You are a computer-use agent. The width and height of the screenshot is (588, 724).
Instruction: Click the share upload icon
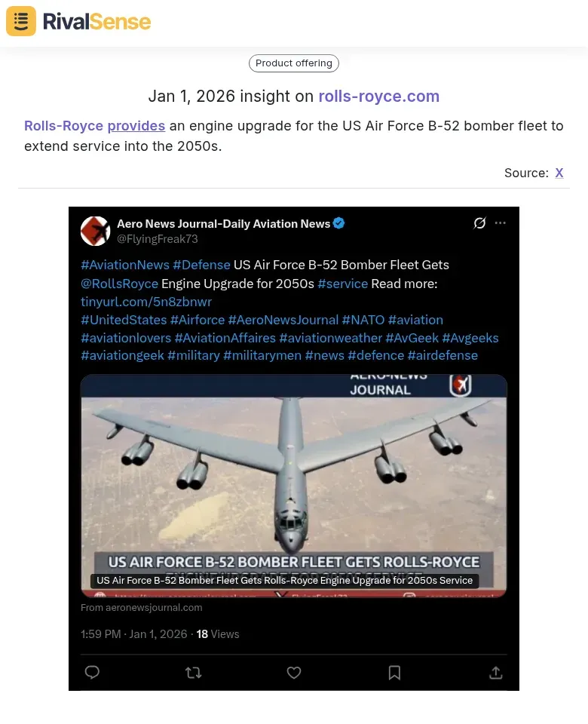(496, 672)
